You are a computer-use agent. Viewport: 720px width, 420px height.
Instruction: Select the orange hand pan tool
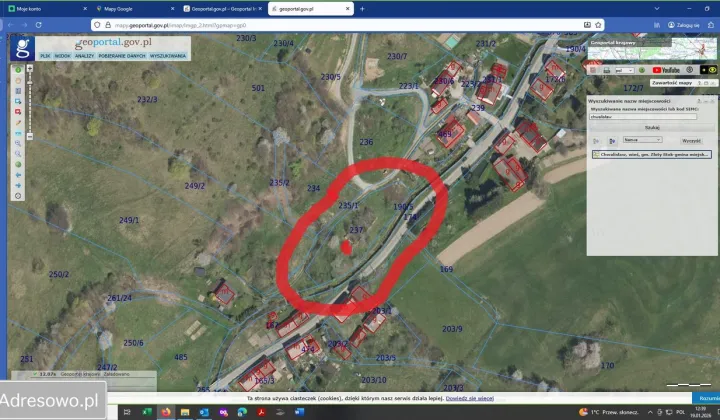[x=18, y=81]
